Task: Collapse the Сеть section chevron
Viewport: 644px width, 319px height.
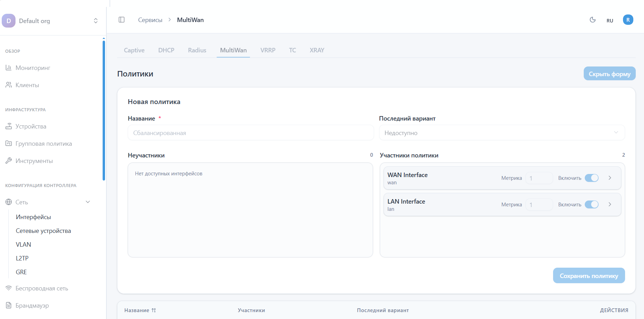Action: click(88, 202)
